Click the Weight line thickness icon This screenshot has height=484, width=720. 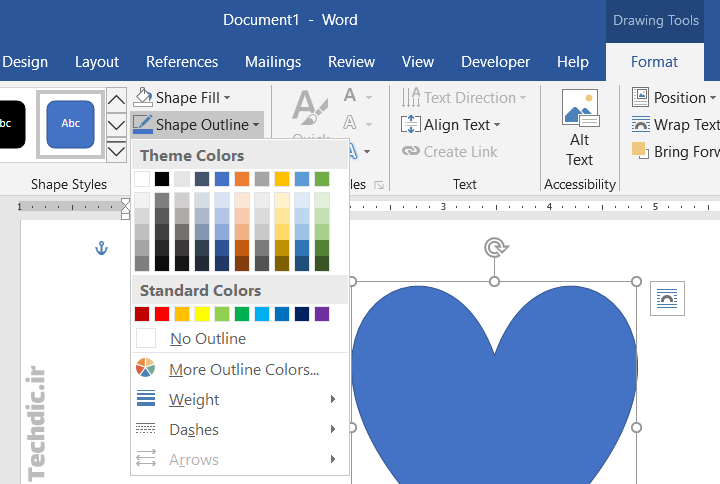pyautogui.click(x=146, y=399)
